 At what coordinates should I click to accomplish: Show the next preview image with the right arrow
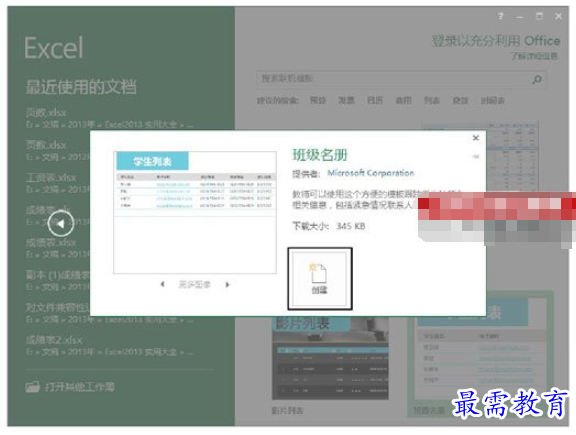coord(227,284)
